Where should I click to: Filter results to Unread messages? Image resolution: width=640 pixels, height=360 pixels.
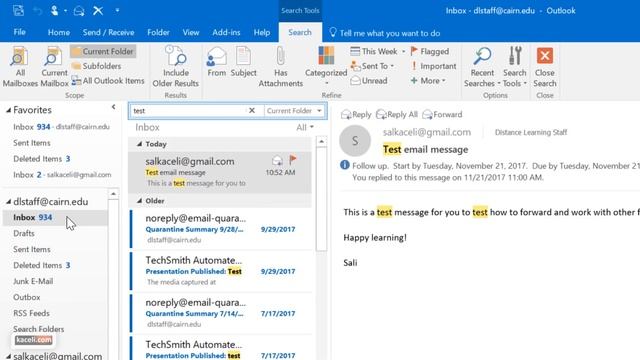click(x=369, y=81)
